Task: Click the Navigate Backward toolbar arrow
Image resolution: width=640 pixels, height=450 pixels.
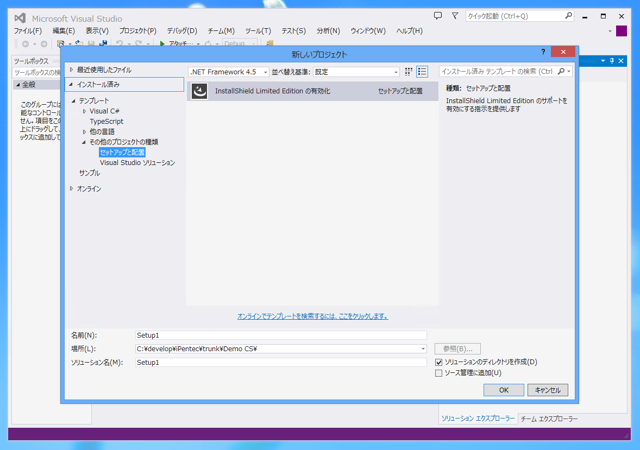Action: pyautogui.click(x=25, y=44)
